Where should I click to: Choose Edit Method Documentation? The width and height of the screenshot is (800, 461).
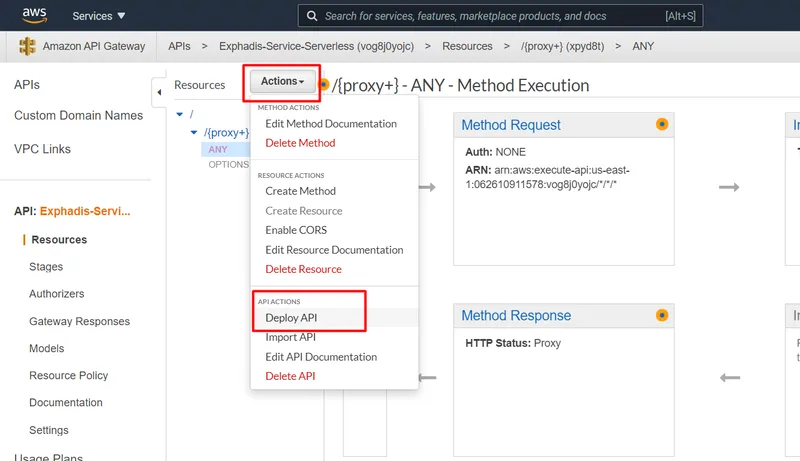(x=331, y=123)
